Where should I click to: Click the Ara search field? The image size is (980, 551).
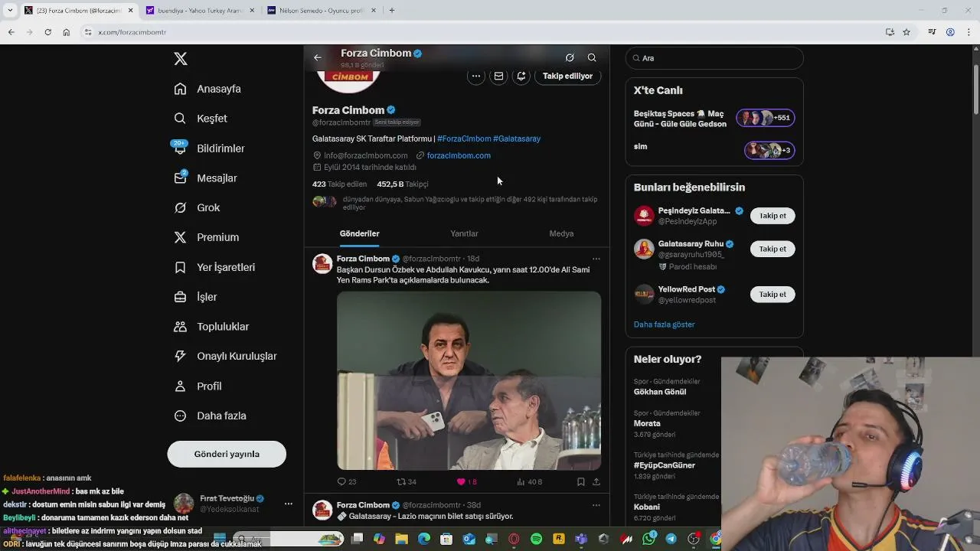[x=714, y=58]
